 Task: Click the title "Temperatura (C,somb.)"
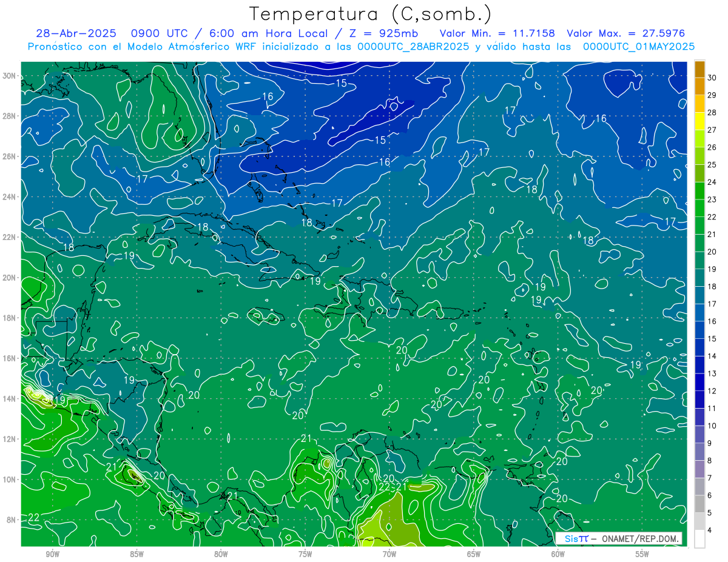[x=371, y=14]
